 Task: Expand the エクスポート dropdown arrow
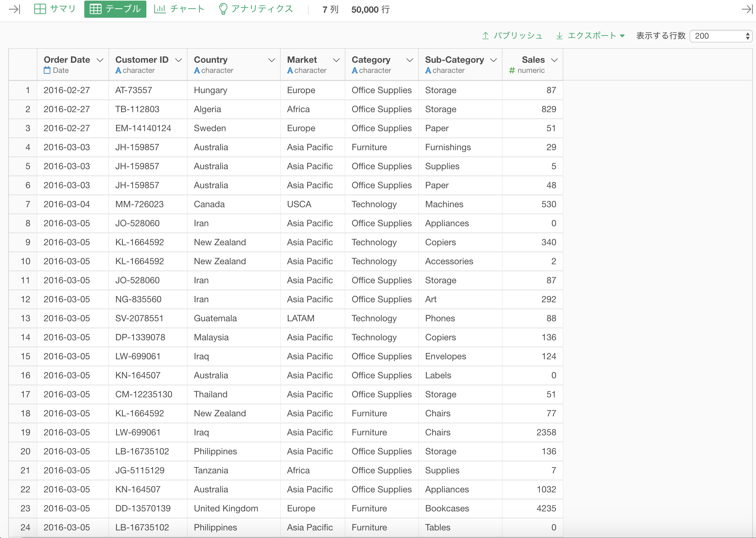622,36
